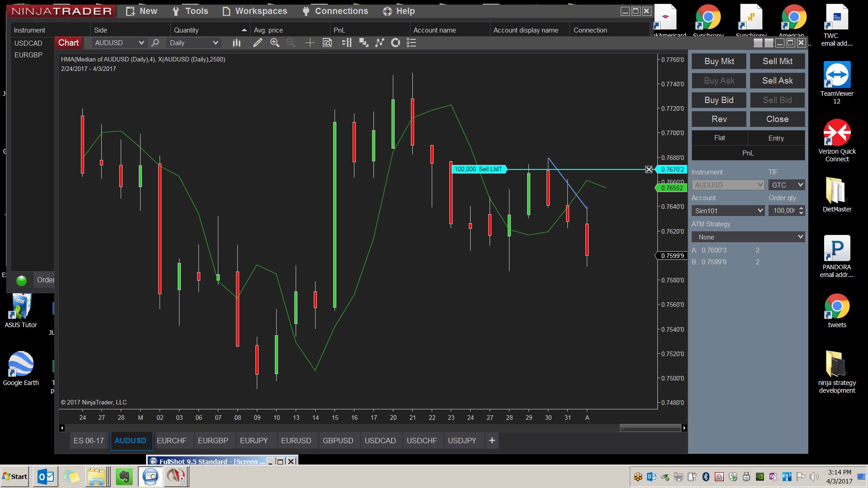Click the instrument search magnifier icon
The image size is (868, 488).
(x=155, y=42)
